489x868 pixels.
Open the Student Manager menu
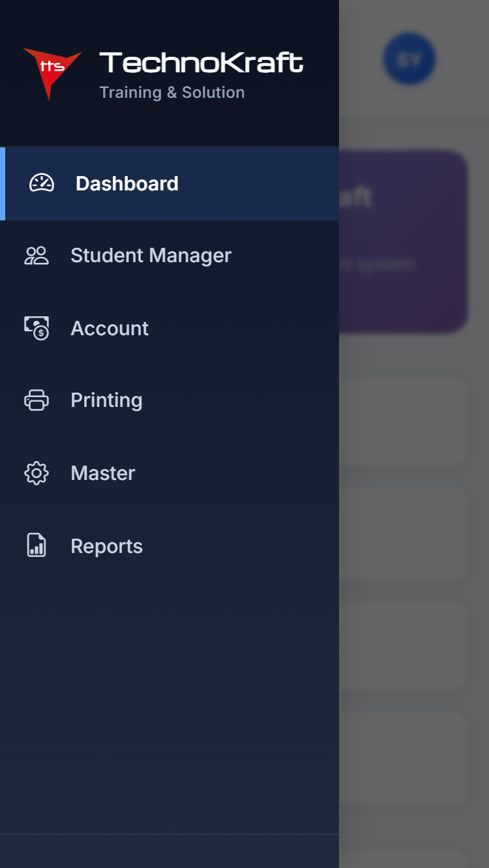coord(170,256)
